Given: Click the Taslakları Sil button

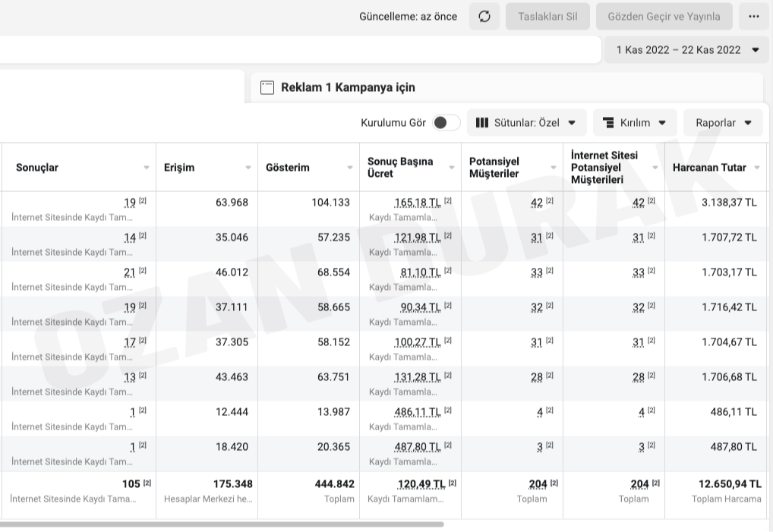Looking at the screenshot, I should 547,16.
